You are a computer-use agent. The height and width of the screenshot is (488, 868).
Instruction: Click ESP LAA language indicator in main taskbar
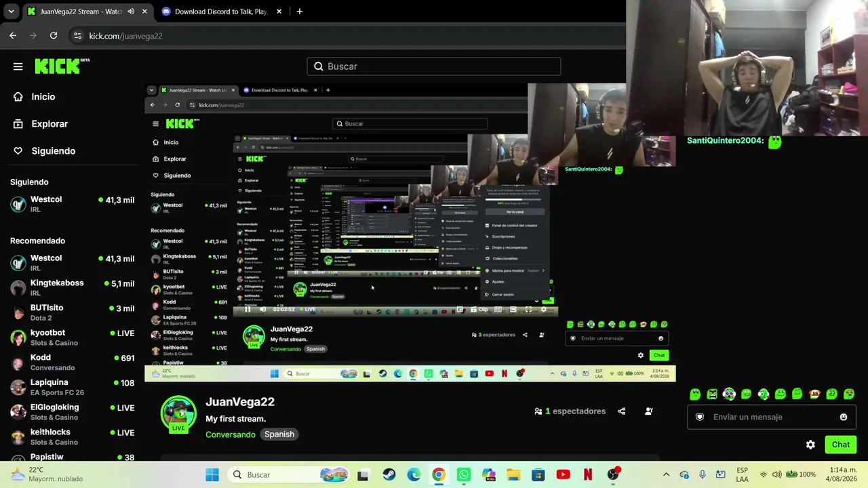coord(743,474)
